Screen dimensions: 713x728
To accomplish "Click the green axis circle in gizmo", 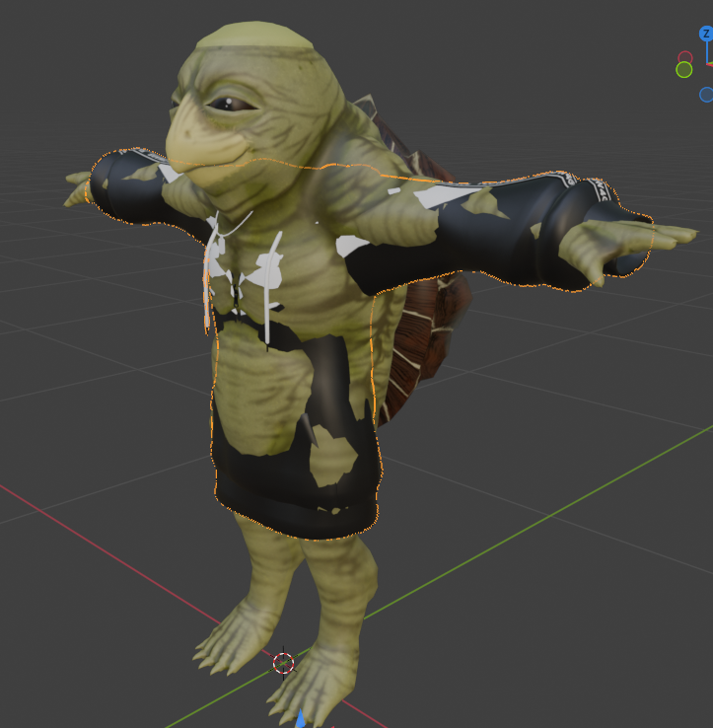I will click(x=683, y=70).
